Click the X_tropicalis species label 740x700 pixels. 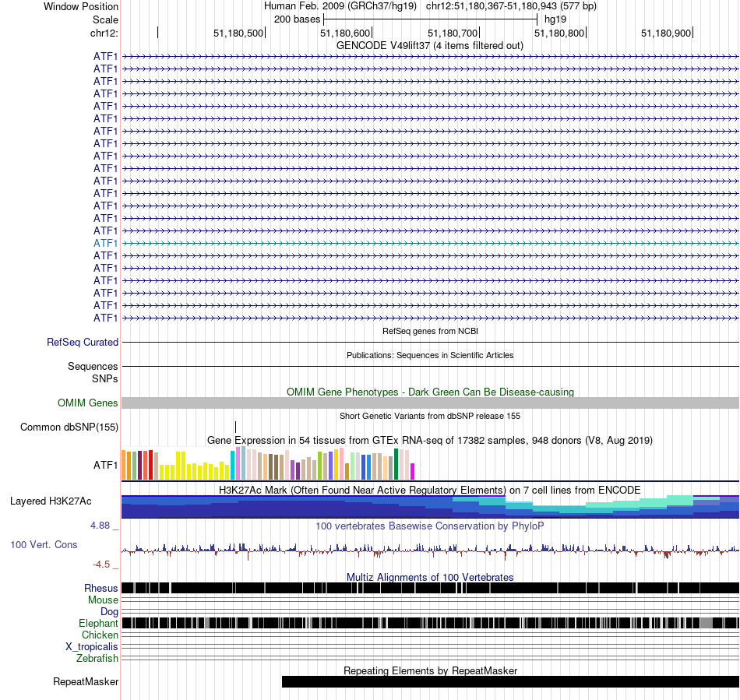(x=92, y=647)
